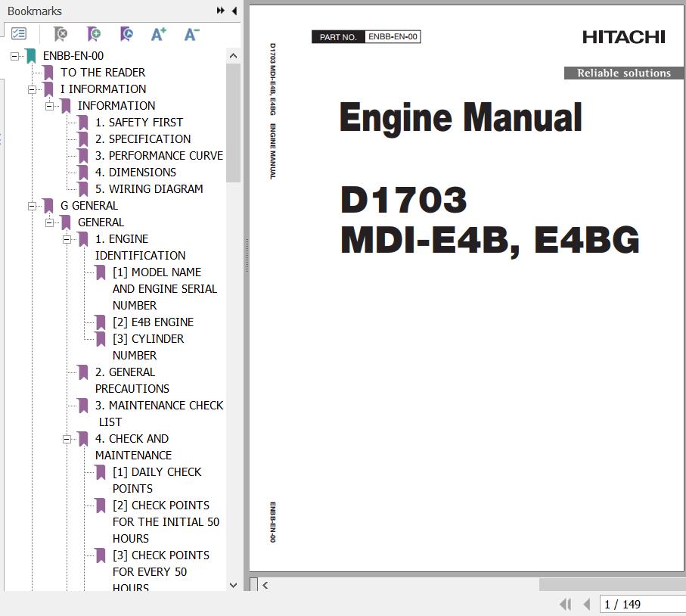Collapse 1. ENGINE IDENTIFICATION bookmark
Image resolution: width=686 pixels, height=616 pixels.
click(x=67, y=239)
